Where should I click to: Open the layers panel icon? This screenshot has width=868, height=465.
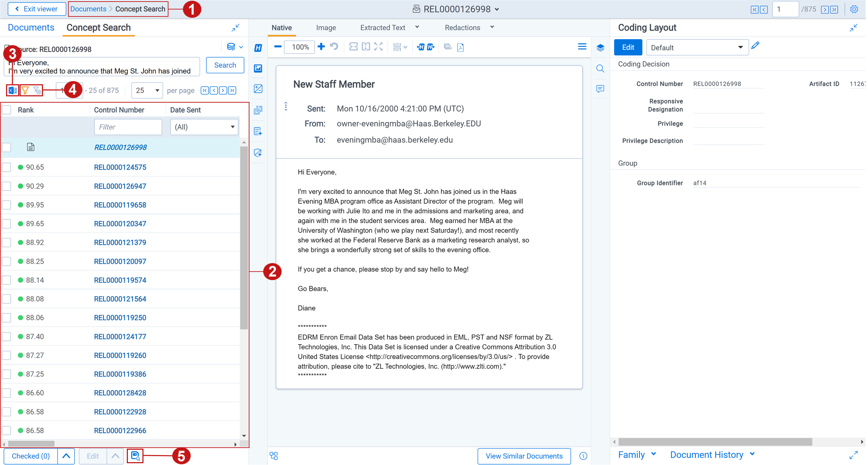[x=601, y=48]
